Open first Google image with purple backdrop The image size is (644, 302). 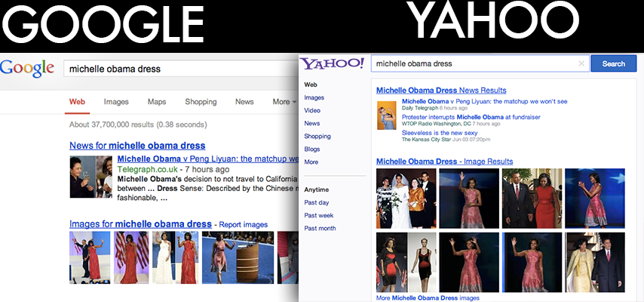[x=90, y=257]
